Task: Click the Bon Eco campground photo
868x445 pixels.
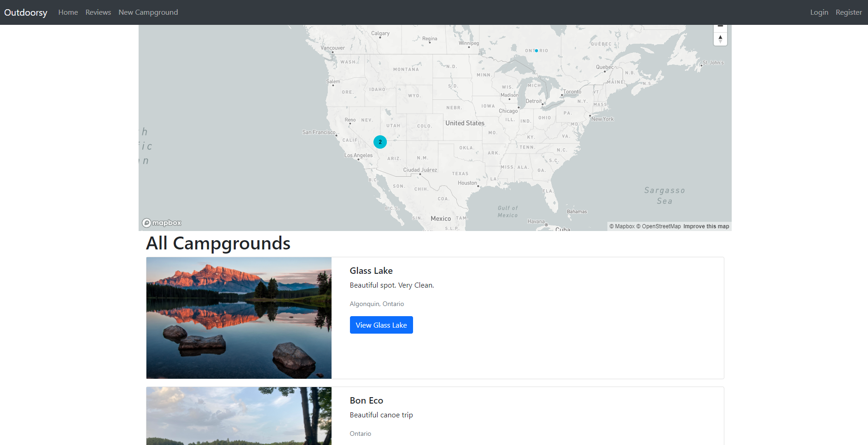Action: pyautogui.click(x=239, y=416)
